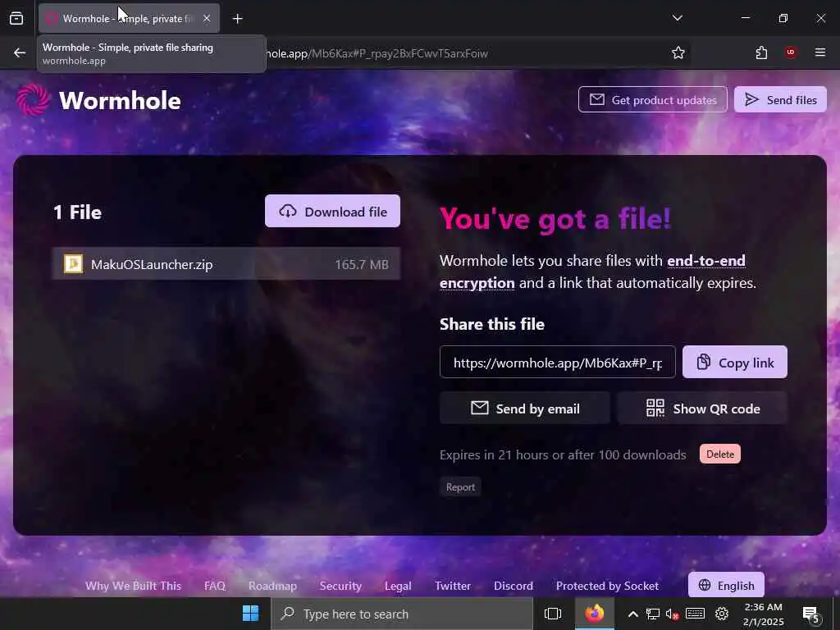This screenshot has width=840, height=630.
Task: Click Download file button
Action: pos(332,211)
